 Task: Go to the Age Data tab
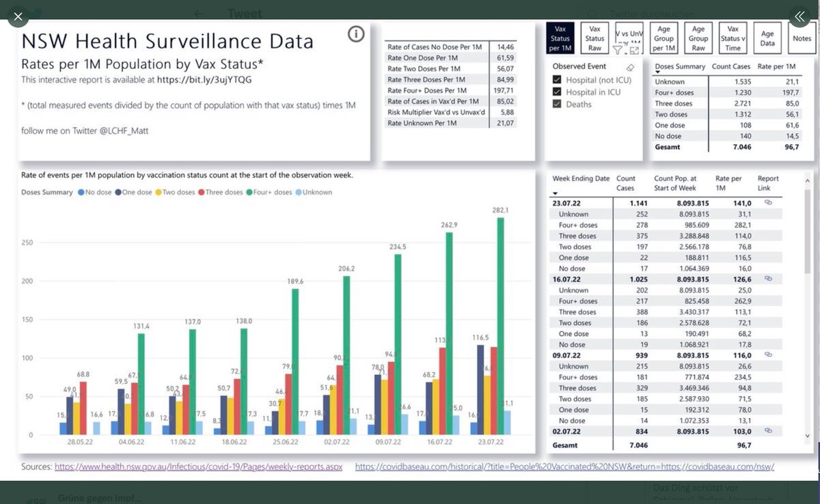767,38
